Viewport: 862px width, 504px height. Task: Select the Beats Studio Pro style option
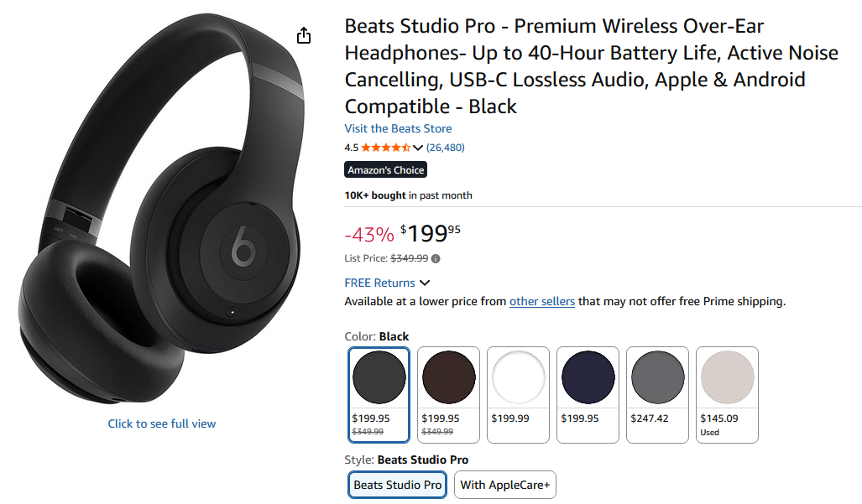[x=397, y=485]
